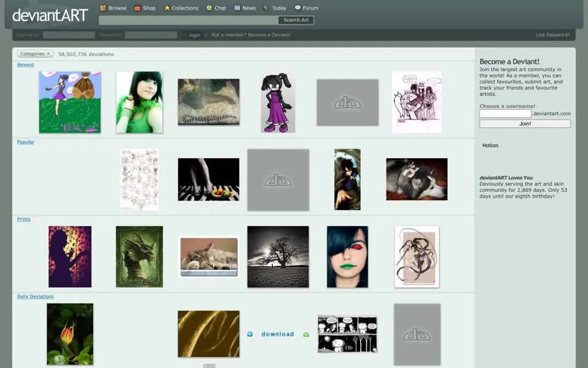Screen dimensions: 588x368
Task: Click the Collections star icon
Action: click(x=167, y=8)
